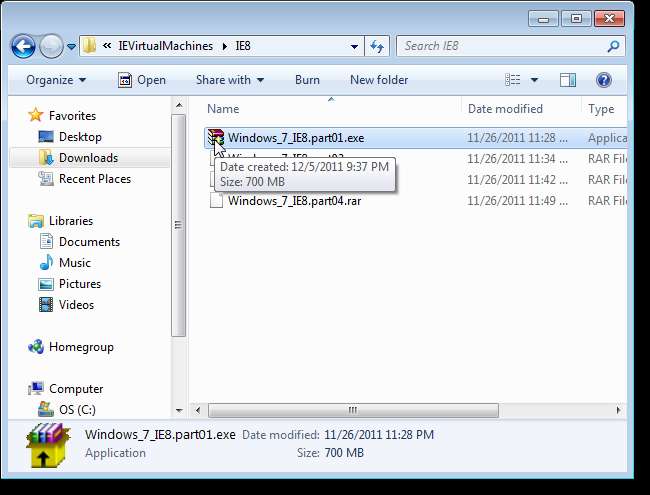
Task: Click the Favorites star icon
Action: (x=36, y=115)
